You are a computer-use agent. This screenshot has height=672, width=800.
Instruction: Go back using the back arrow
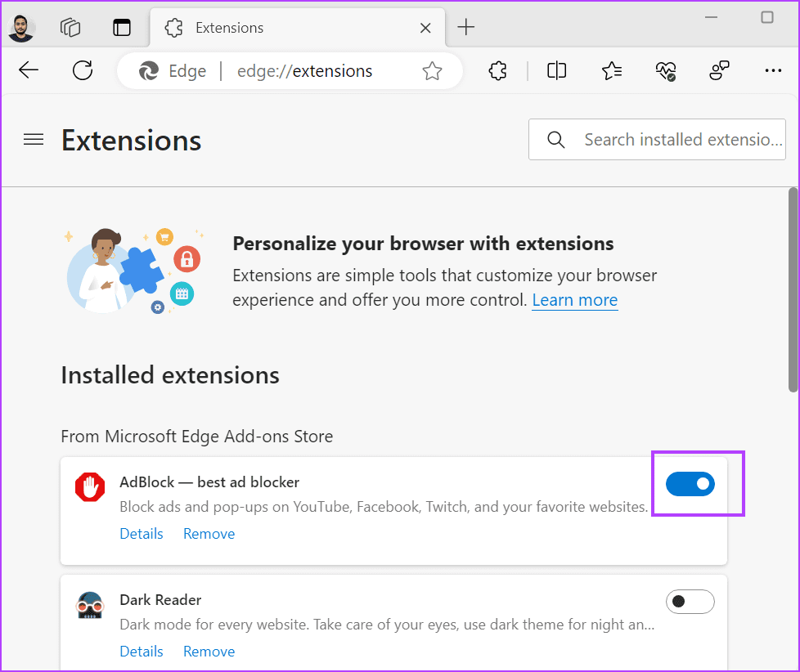click(29, 70)
